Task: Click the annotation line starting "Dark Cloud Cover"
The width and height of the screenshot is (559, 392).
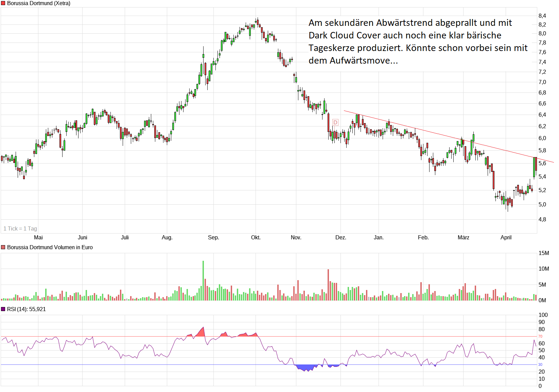Action: [x=405, y=35]
